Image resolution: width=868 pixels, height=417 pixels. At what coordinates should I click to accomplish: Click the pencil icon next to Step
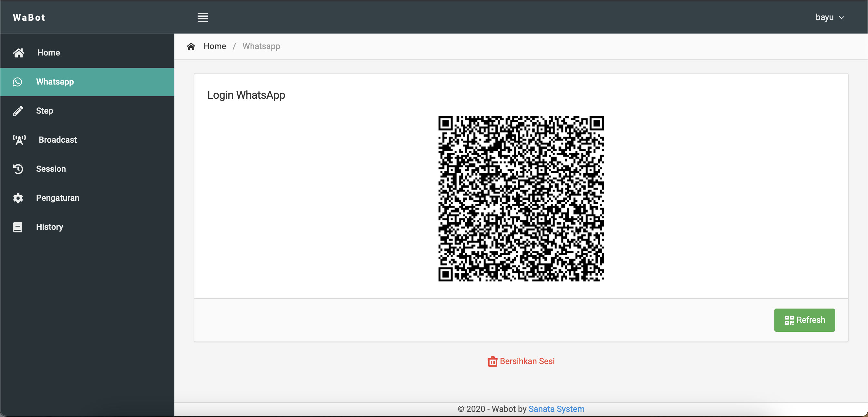tap(18, 111)
